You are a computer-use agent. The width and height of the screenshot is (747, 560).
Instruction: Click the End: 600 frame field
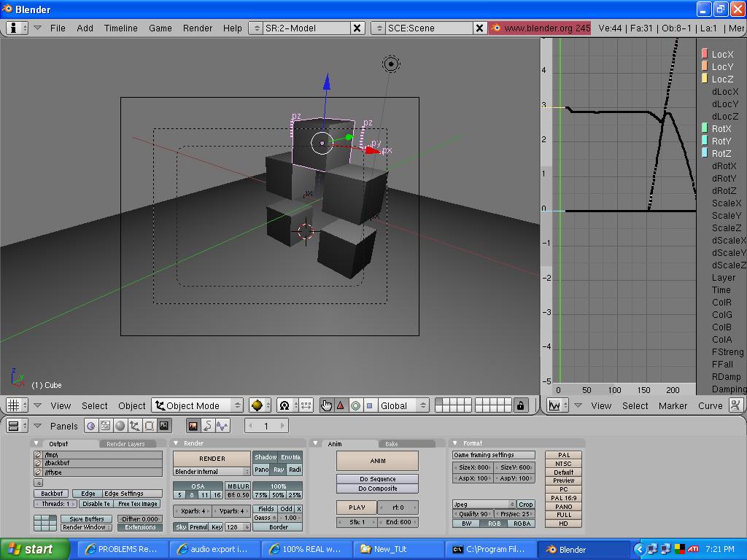point(398,522)
